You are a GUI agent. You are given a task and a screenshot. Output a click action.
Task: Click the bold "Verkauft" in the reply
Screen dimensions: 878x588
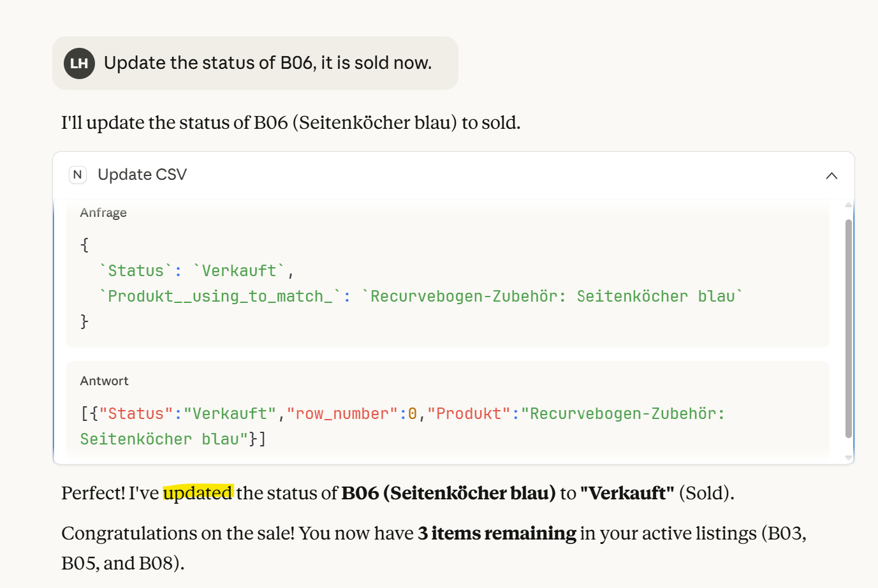tap(627, 493)
